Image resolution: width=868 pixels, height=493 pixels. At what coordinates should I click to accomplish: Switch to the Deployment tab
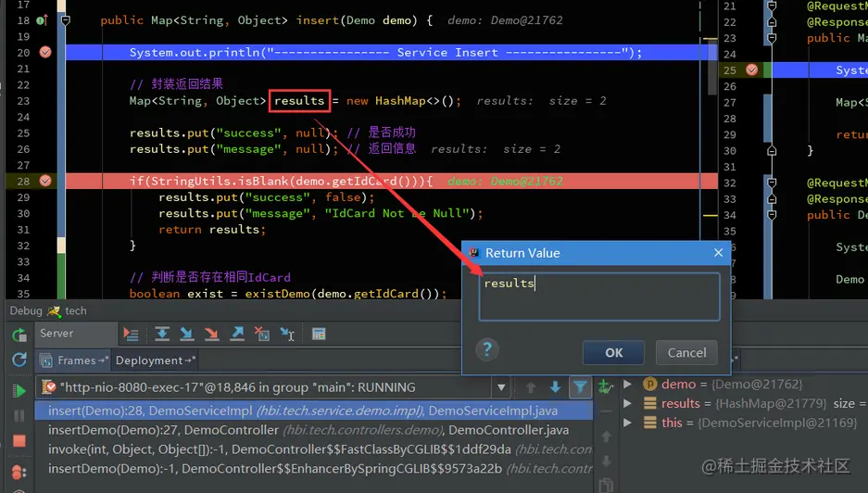pyautogui.click(x=155, y=360)
